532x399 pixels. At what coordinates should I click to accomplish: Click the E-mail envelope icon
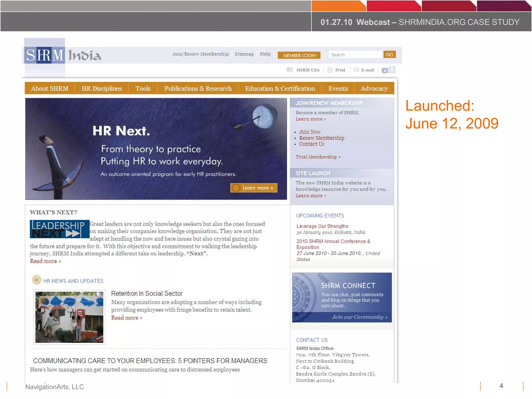(x=356, y=70)
